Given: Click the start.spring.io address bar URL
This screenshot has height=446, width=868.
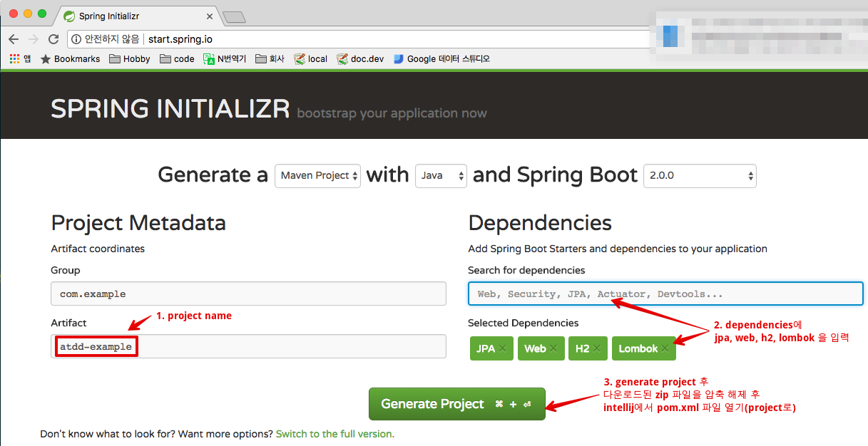Looking at the screenshot, I should [x=180, y=39].
